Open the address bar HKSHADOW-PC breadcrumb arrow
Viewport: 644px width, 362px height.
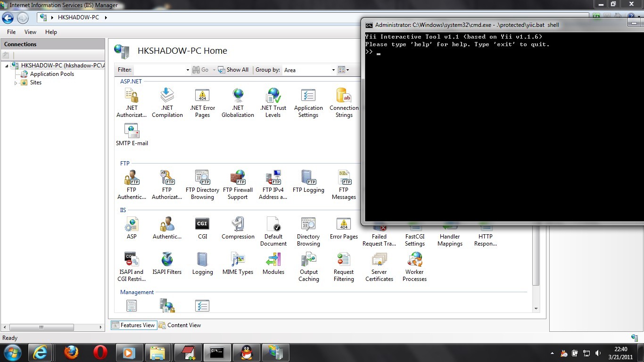[x=106, y=17]
